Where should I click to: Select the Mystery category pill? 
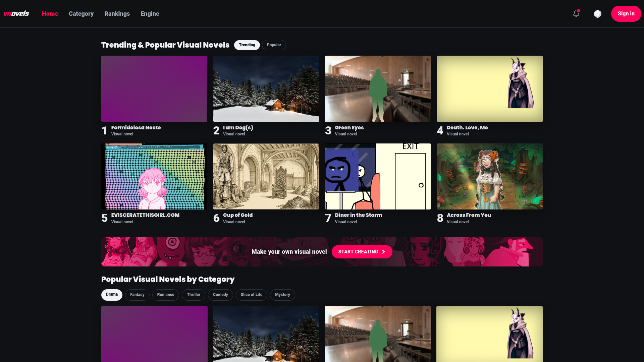(282, 295)
